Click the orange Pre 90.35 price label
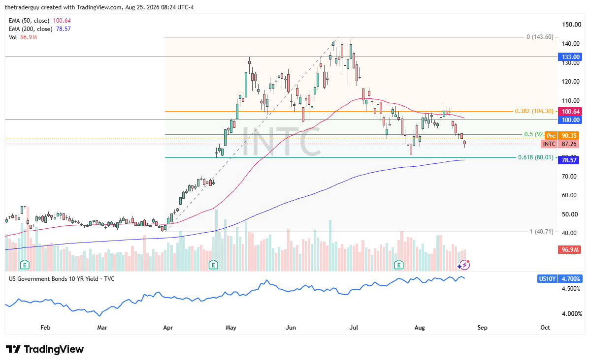 (562, 136)
